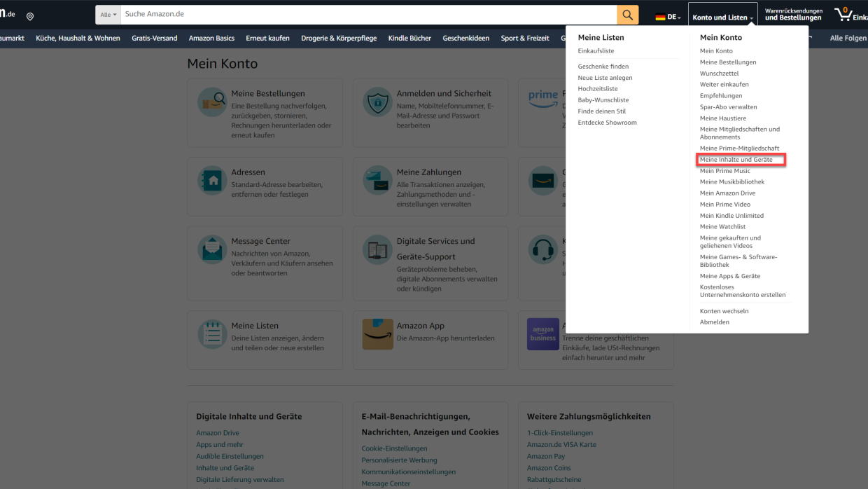Select Konten wechseln
This screenshot has width=868, height=489.
724,311
